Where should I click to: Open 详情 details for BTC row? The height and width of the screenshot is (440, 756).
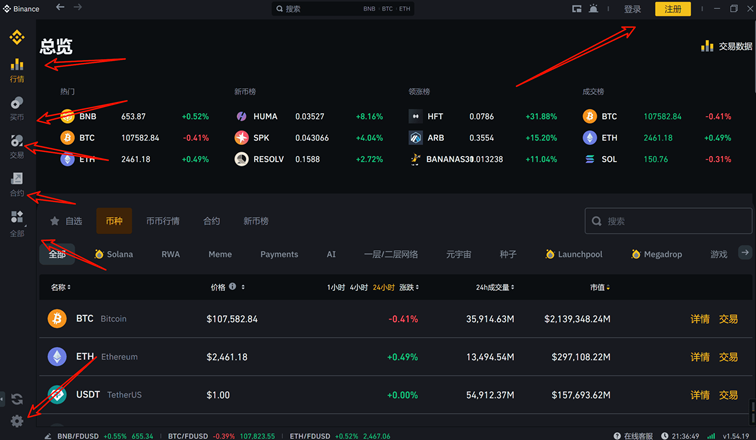pyautogui.click(x=700, y=319)
